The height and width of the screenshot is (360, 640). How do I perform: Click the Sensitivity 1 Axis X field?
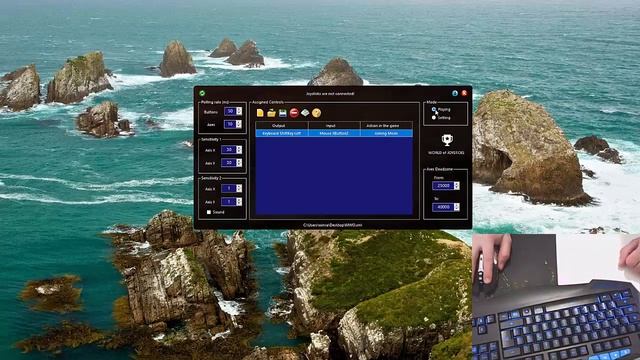pyautogui.click(x=229, y=150)
